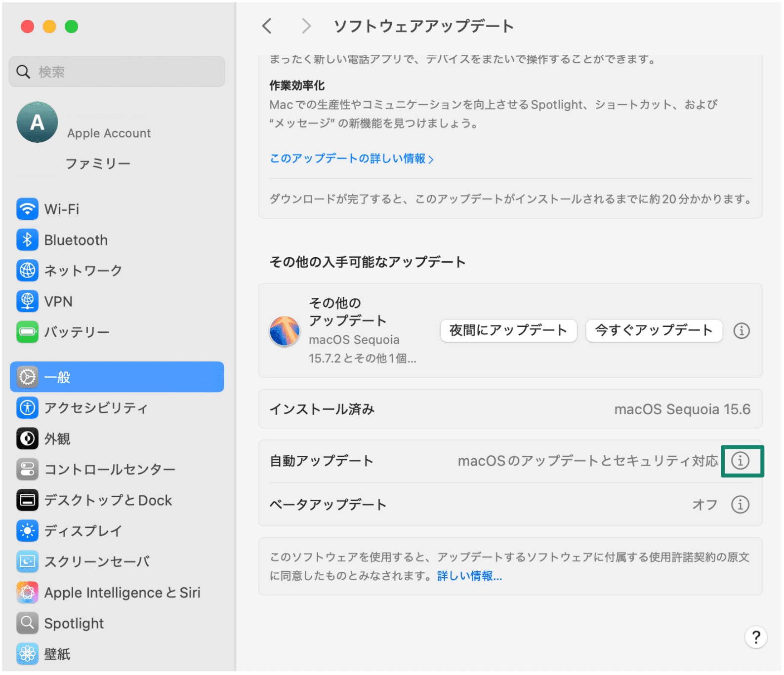Screen dimensions: 784x675
Task: Select VPN label in sidebar
Action: point(58,301)
